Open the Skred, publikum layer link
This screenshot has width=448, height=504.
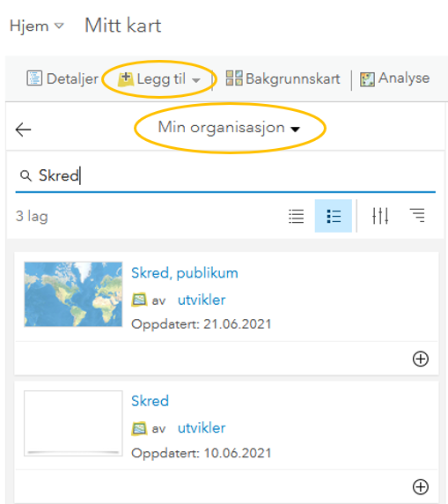(185, 273)
